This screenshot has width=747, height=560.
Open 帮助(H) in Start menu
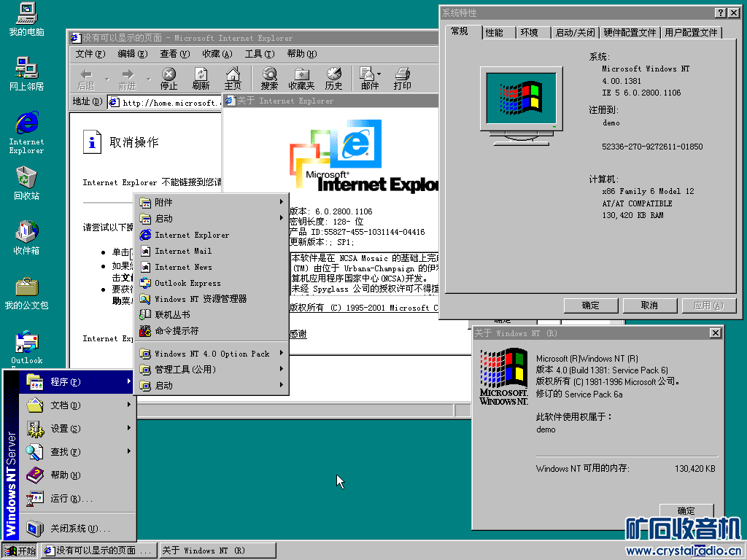pyautogui.click(x=77, y=475)
